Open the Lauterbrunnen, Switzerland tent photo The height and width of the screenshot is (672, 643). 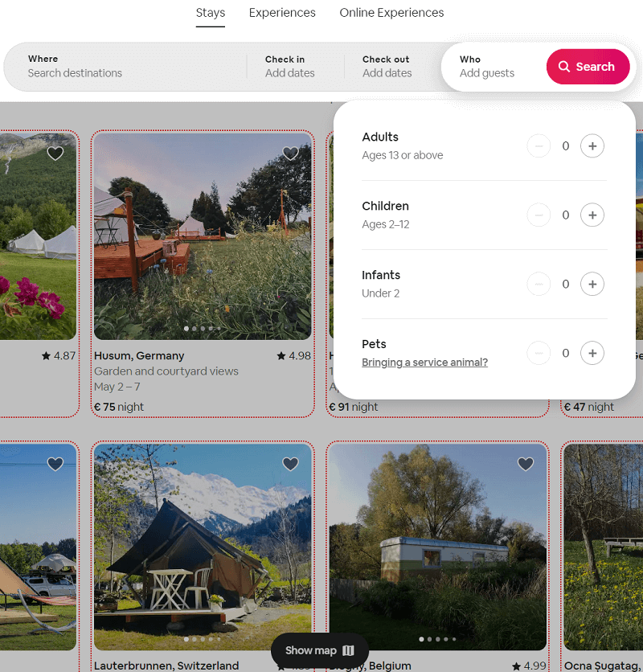click(203, 547)
